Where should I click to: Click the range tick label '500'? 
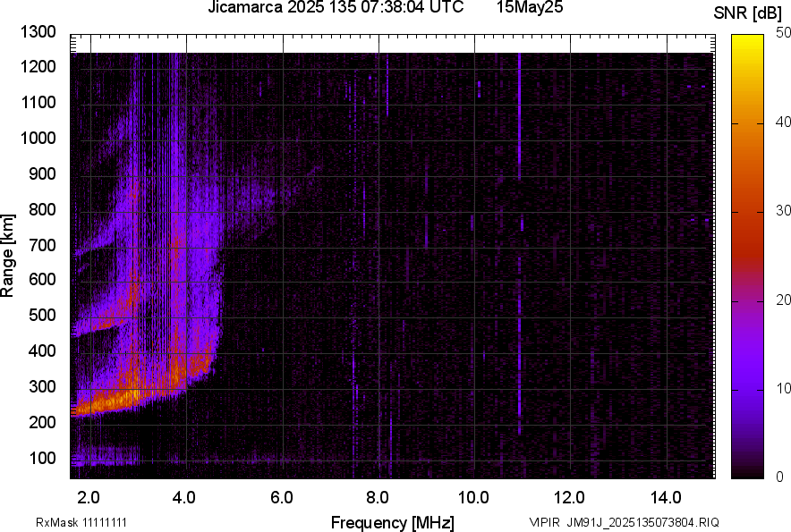point(42,315)
